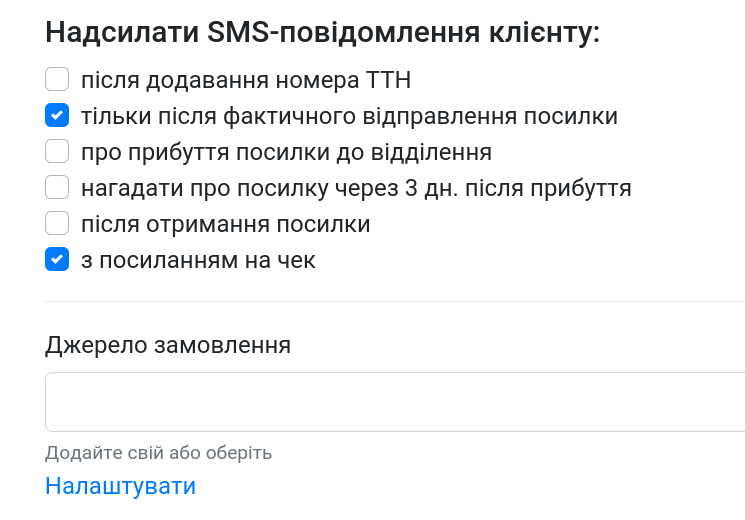Click the 'Надсилати SMS-повідомлення клієнту:' heading
This screenshot has height=520, width=745.
point(322,31)
